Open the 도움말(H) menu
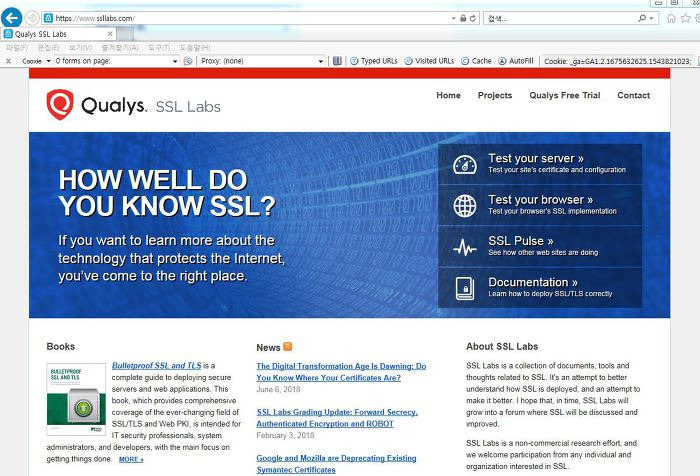The width and height of the screenshot is (700, 476). (195, 47)
